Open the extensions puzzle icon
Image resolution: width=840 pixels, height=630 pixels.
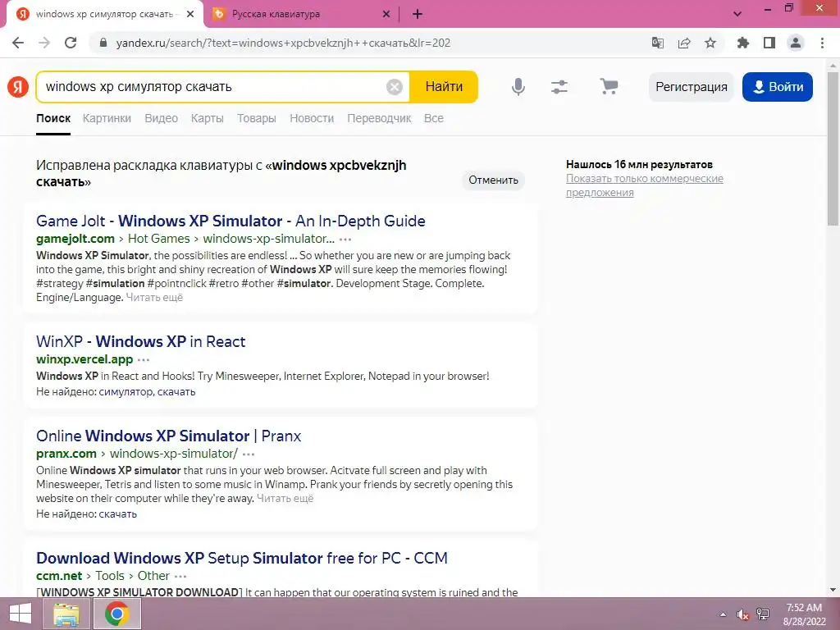[743, 43]
